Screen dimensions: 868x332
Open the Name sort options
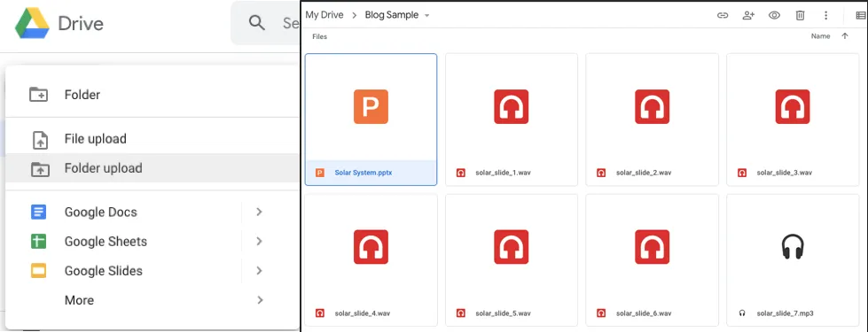pyautogui.click(x=820, y=36)
